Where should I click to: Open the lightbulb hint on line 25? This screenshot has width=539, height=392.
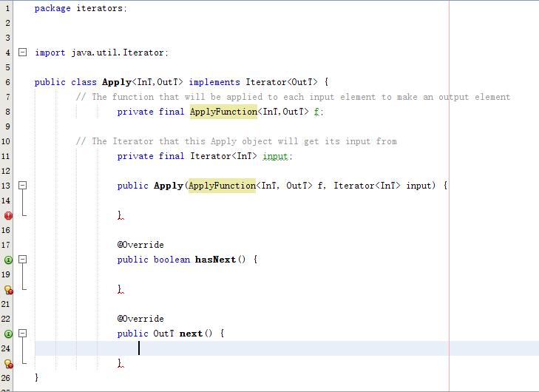pos(8,364)
